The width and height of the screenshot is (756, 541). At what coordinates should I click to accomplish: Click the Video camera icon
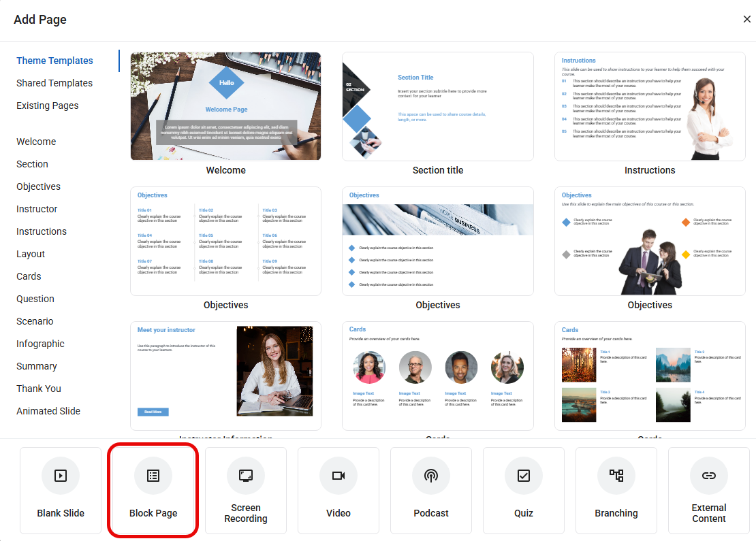pos(338,476)
